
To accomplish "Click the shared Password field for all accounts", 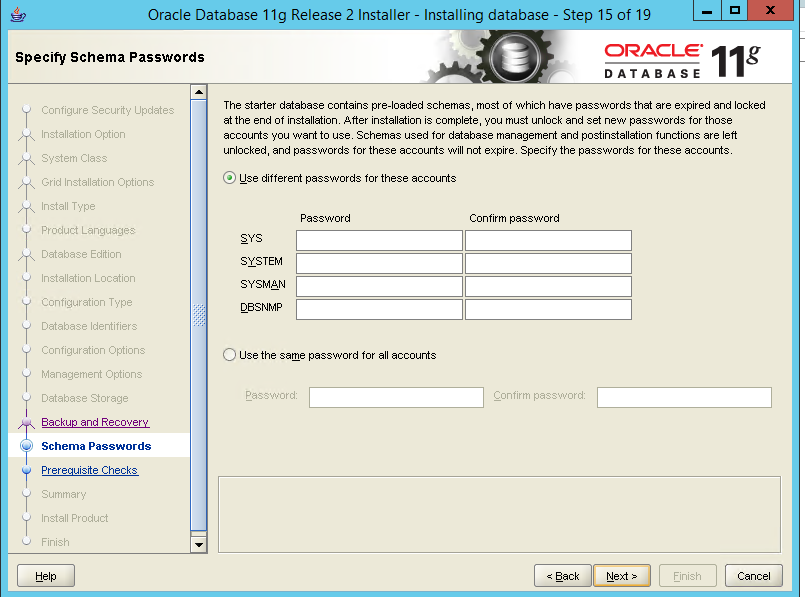I will (396, 397).
